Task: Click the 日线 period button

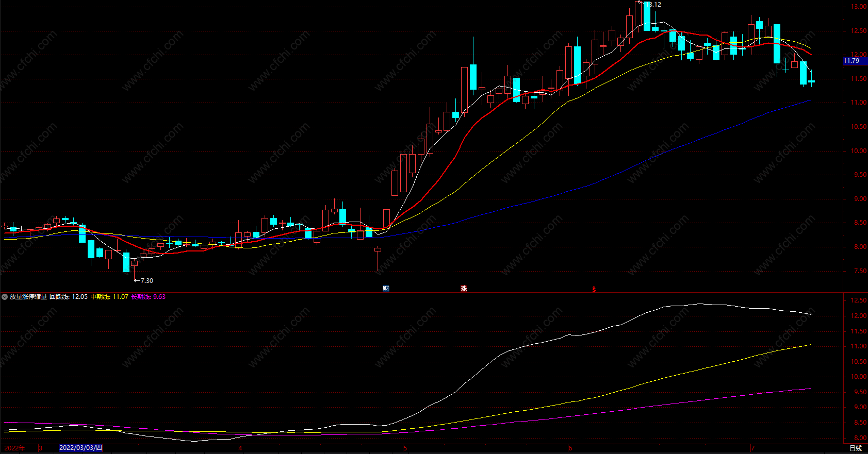Action: (856, 448)
